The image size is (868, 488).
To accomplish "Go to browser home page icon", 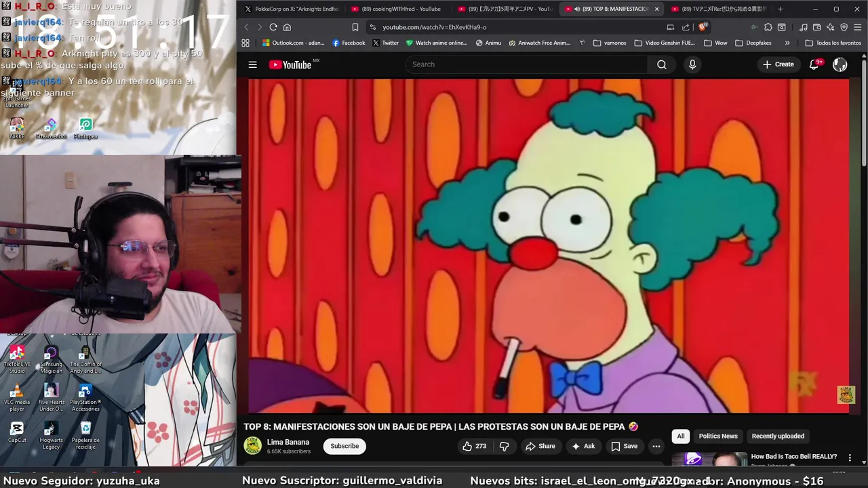I will coord(287,27).
